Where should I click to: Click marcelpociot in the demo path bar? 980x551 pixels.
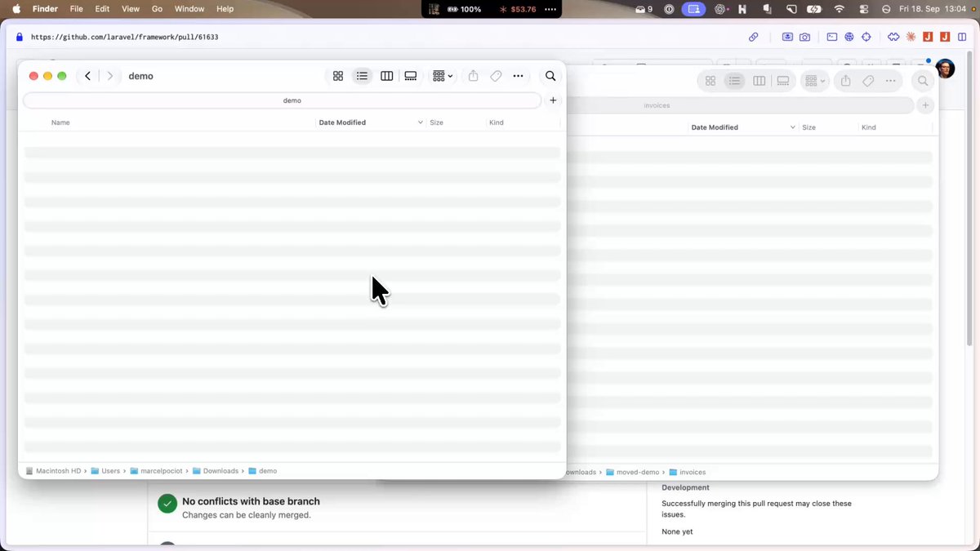(x=158, y=471)
